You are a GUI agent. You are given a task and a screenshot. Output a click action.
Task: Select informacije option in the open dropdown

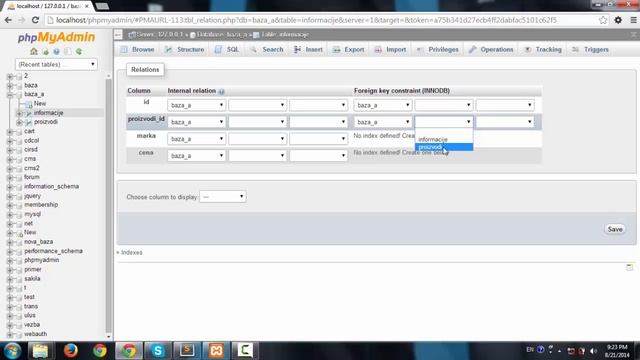(444, 140)
